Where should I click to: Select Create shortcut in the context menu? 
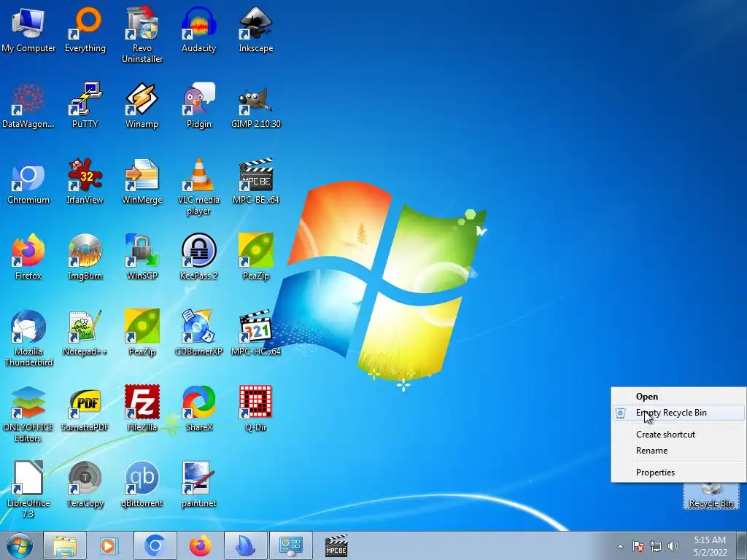pyautogui.click(x=678, y=435)
